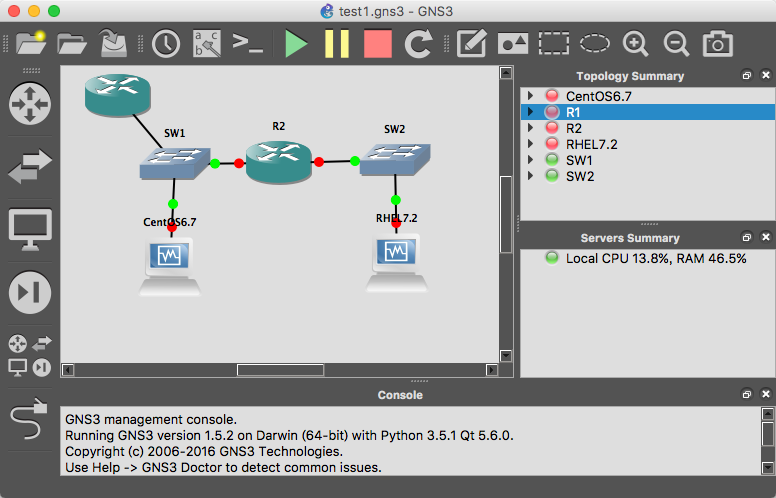Start all devices with the green play button

pos(296,44)
